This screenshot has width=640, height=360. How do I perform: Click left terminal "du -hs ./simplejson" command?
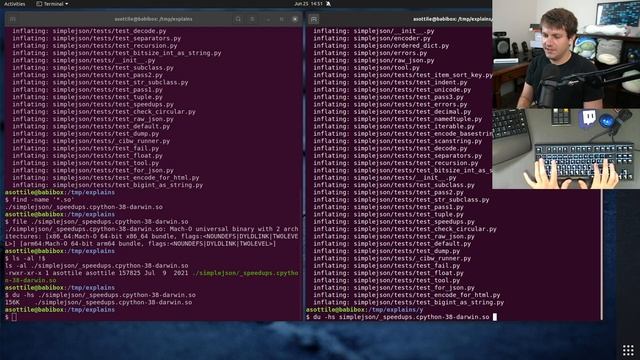(100, 295)
